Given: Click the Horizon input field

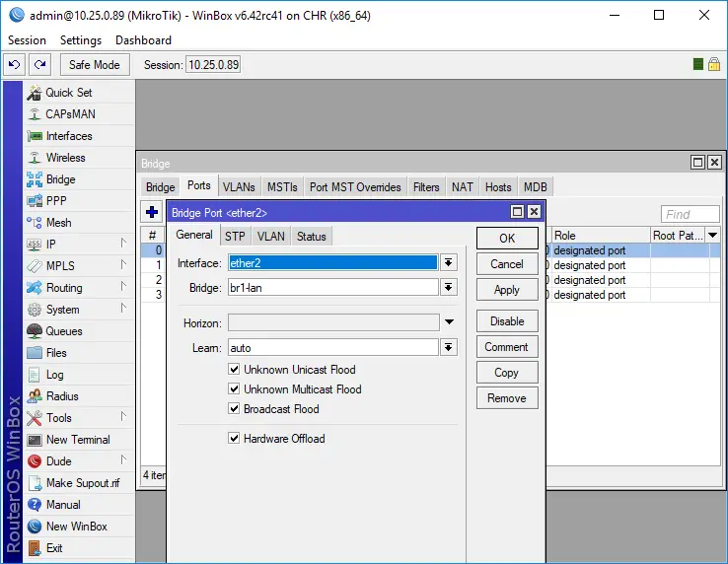Looking at the screenshot, I should [x=333, y=322].
